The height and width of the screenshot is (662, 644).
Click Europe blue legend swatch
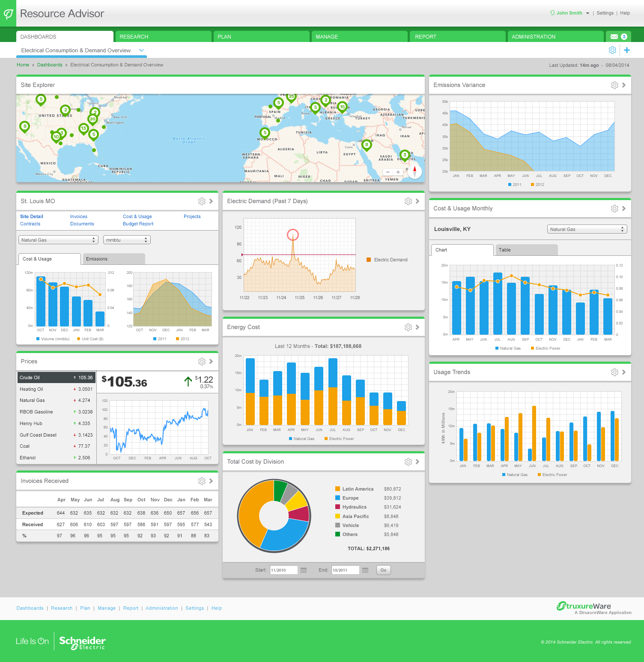(337, 498)
